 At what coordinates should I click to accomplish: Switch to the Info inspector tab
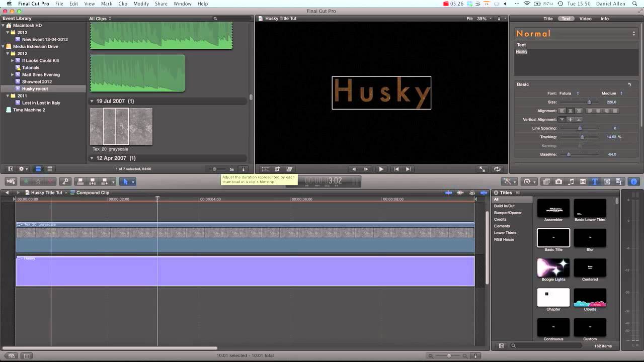point(604,19)
